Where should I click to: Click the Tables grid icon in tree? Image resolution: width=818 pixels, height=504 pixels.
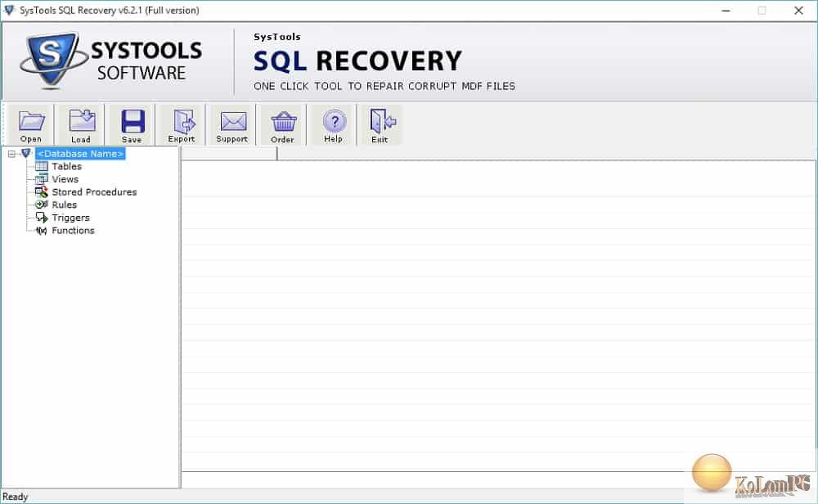pyautogui.click(x=42, y=166)
